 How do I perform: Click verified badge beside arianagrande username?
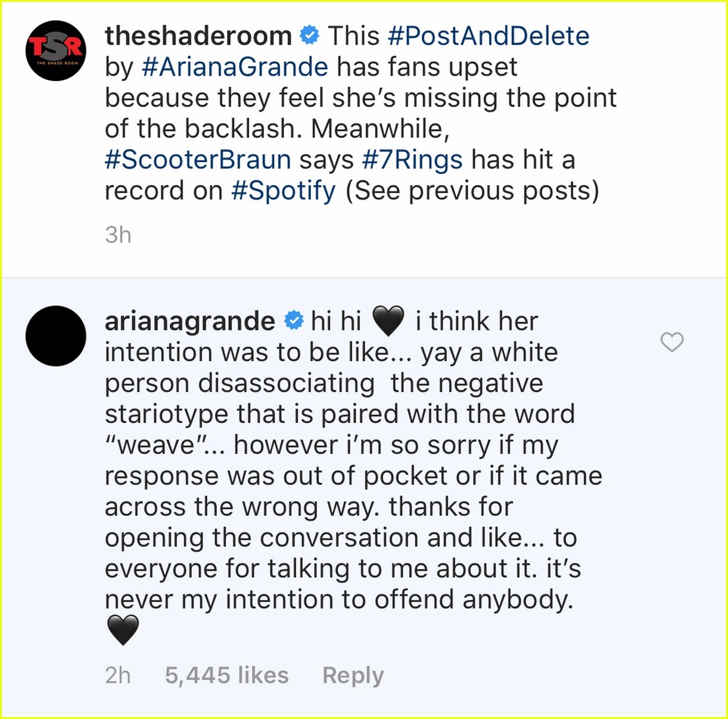(x=293, y=321)
